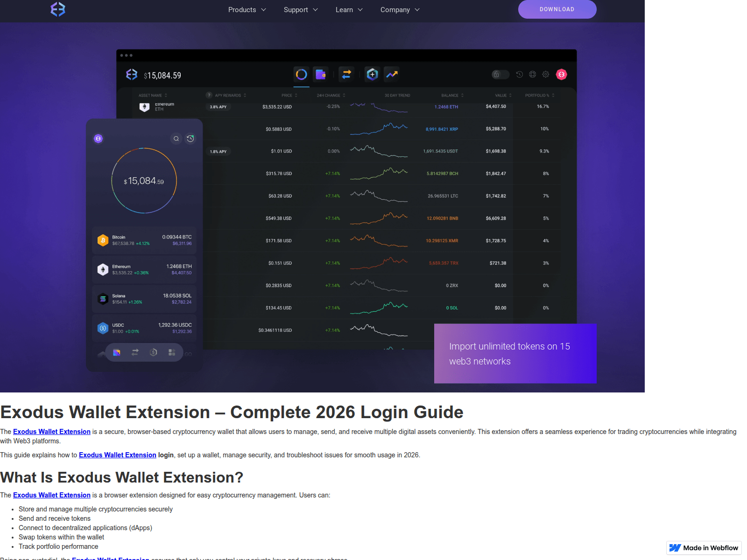Click the 26.965531 LTC balance
This screenshot has width=747, height=560.
point(443,196)
